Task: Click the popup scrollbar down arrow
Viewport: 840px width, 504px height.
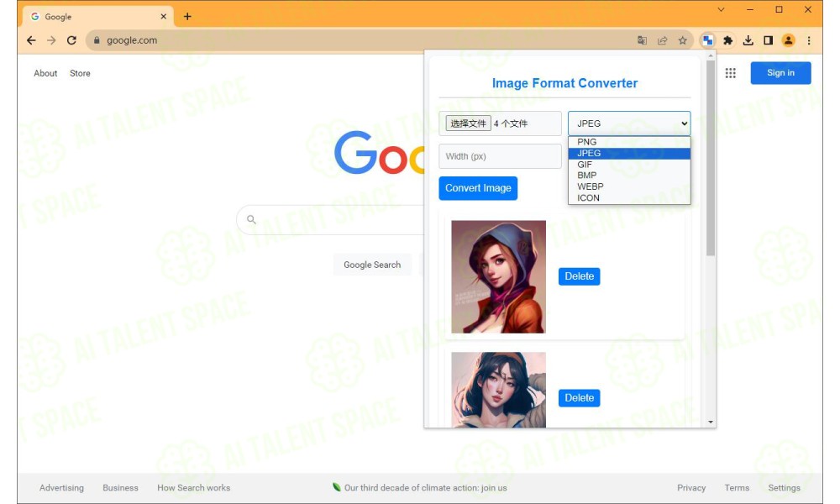Action: 711,422
